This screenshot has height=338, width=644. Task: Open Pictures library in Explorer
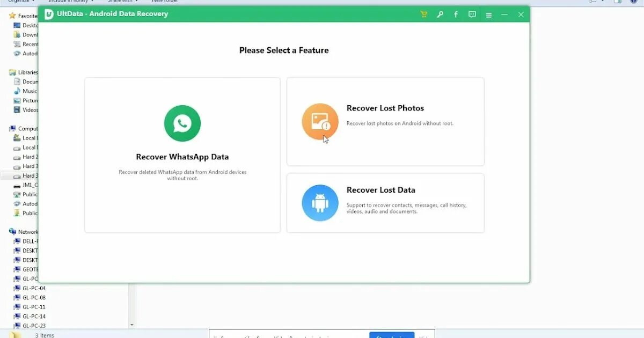pos(26,100)
